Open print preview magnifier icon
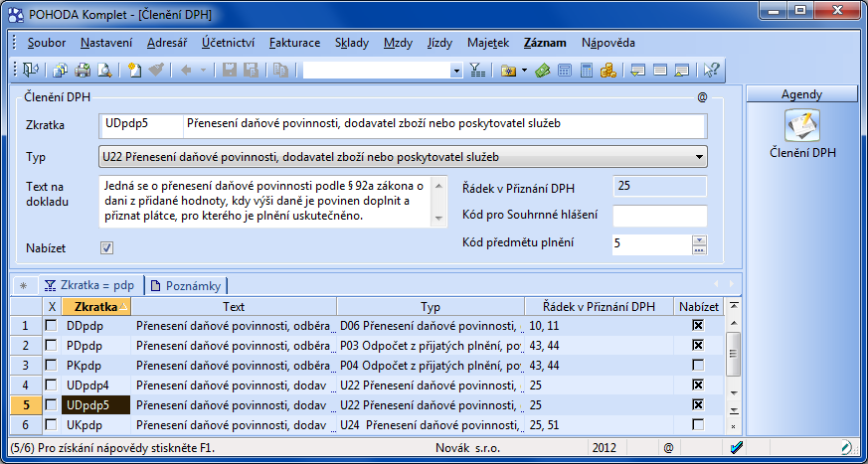The width and height of the screenshot is (868, 464). coord(104,71)
